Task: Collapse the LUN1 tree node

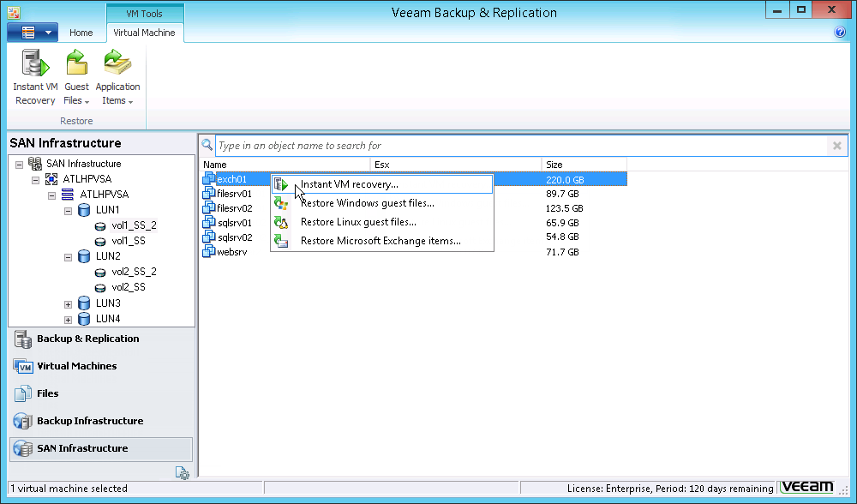Action: pos(68,211)
